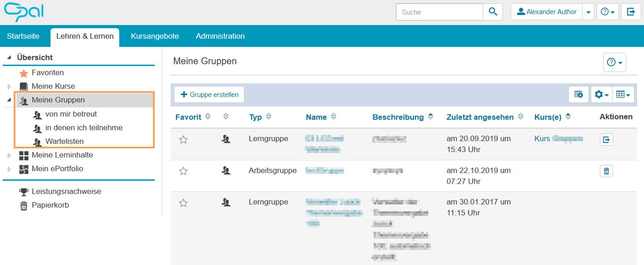
Task: Click the logout icon in the header
Action: click(x=631, y=11)
